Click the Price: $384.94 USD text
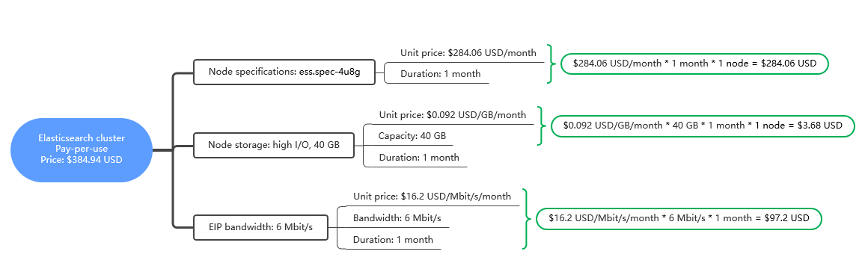 [82, 160]
